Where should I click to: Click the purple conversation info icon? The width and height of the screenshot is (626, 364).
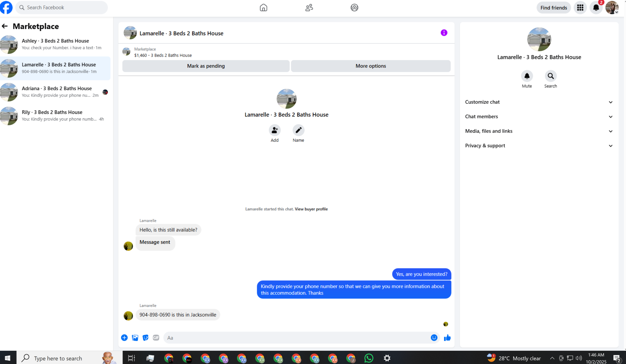coord(444,33)
